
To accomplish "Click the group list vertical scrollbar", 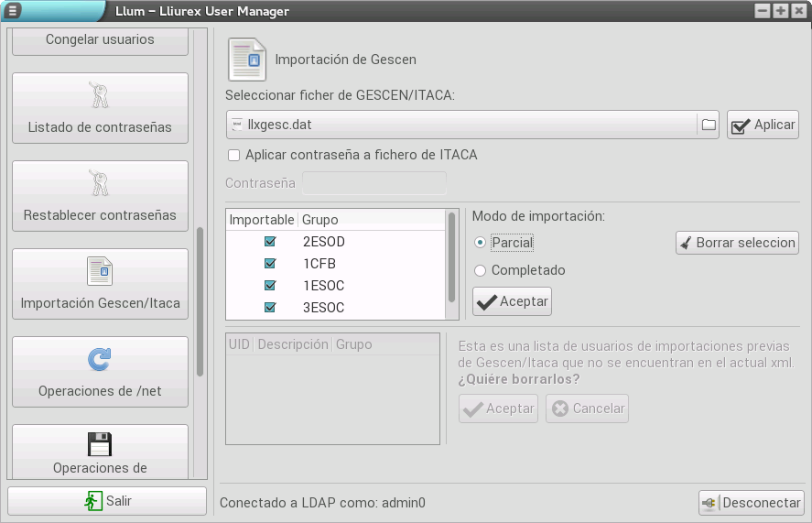I will click(451, 256).
